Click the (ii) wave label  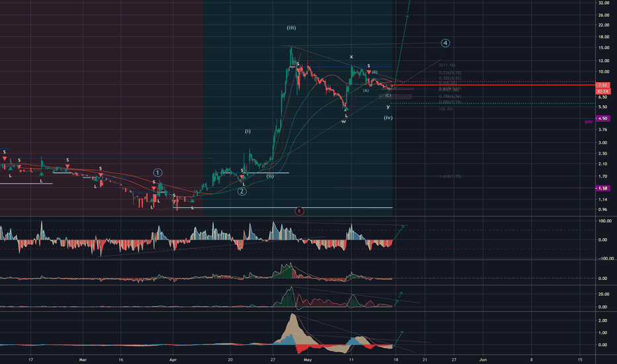coord(270,176)
